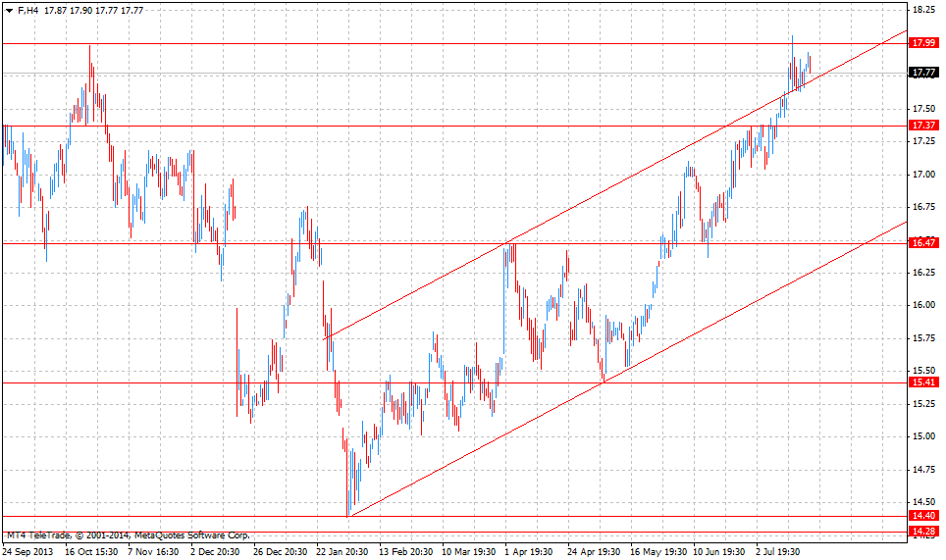Screen dimensions: 946x560
Task: Select the 14.40 red price level label
Action: coord(923,516)
